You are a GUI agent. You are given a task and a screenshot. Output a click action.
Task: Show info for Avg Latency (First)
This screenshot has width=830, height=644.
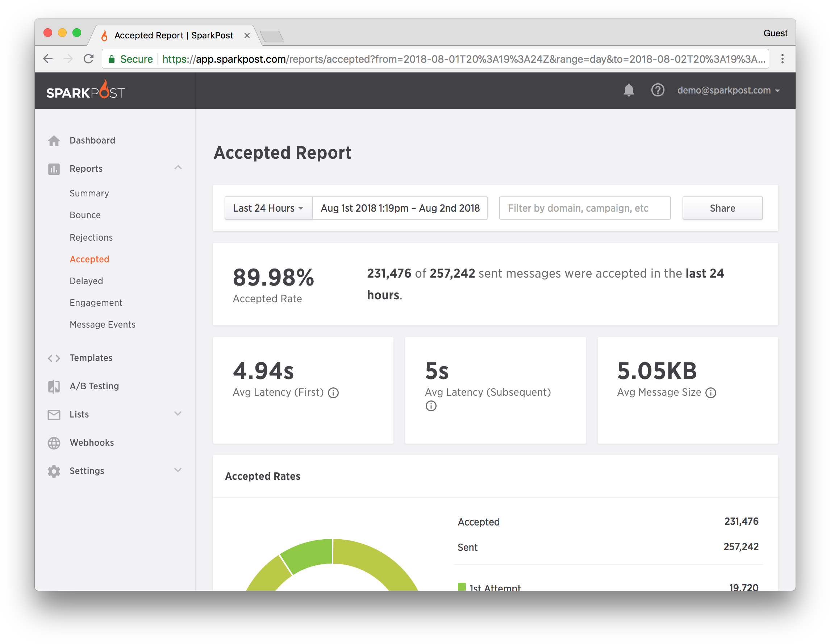tap(333, 393)
